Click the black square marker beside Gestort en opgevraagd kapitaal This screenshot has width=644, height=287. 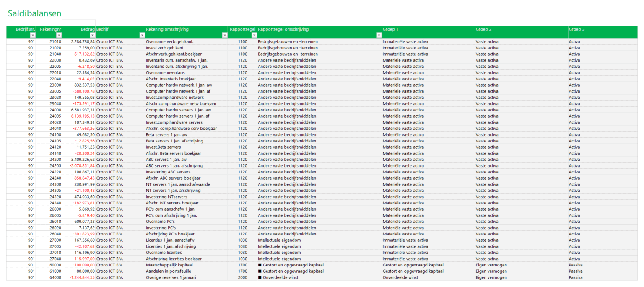tap(260, 265)
